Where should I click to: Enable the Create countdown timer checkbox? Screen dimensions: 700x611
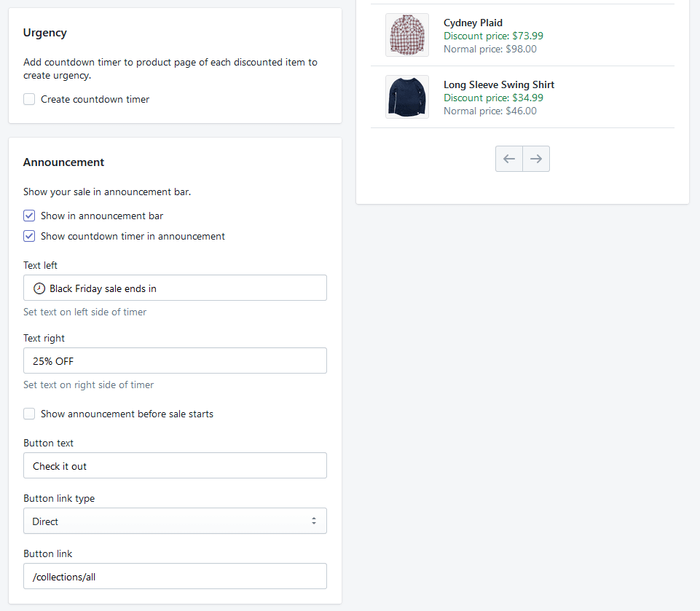tap(29, 99)
